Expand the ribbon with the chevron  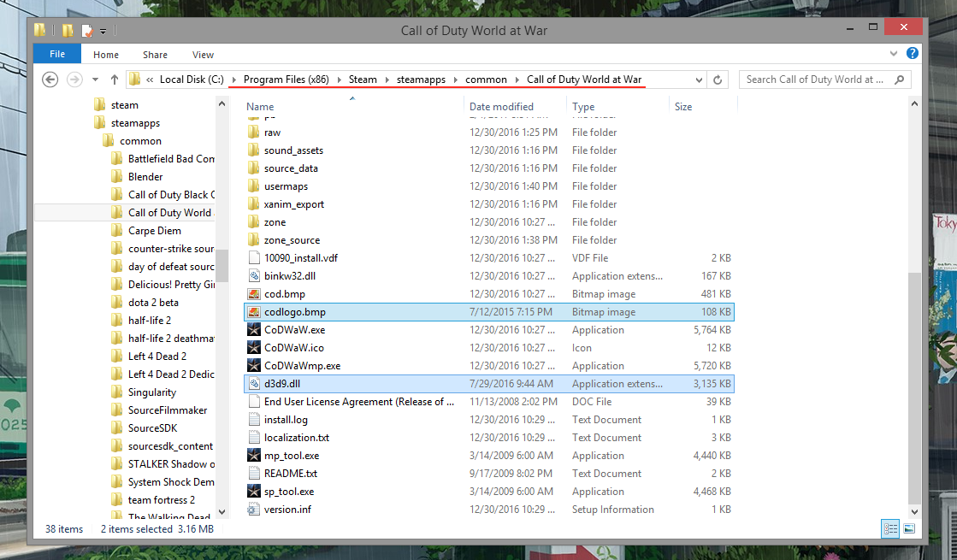point(894,53)
